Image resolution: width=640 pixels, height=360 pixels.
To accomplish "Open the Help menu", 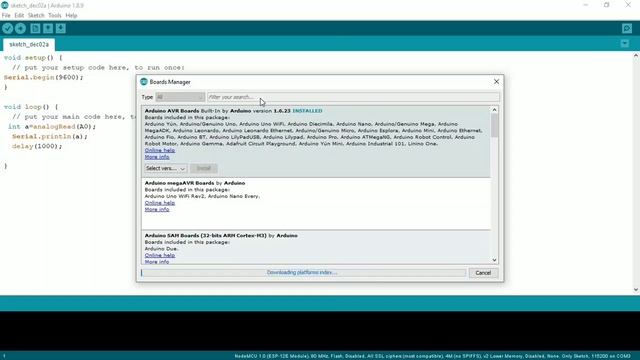I will (x=71, y=16).
